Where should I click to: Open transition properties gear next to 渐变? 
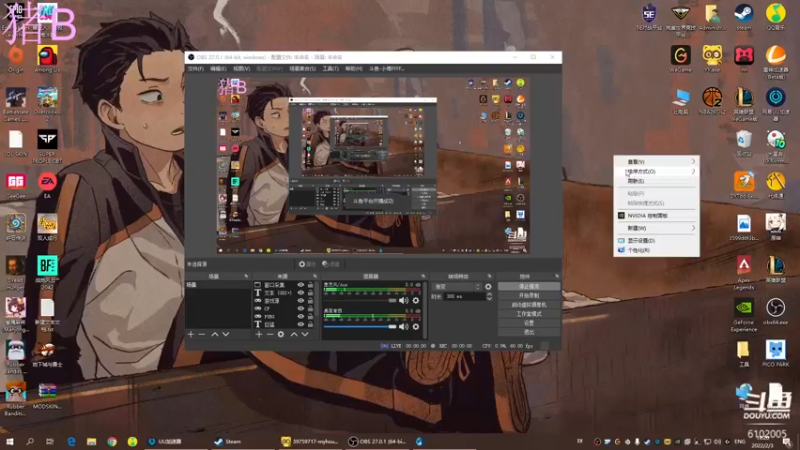(488, 287)
